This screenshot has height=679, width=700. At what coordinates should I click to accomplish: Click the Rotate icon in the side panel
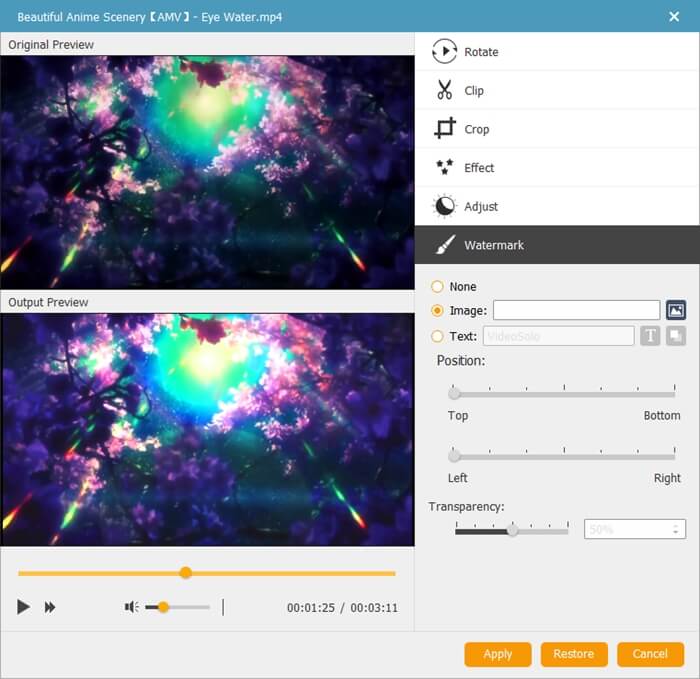pos(444,51)
